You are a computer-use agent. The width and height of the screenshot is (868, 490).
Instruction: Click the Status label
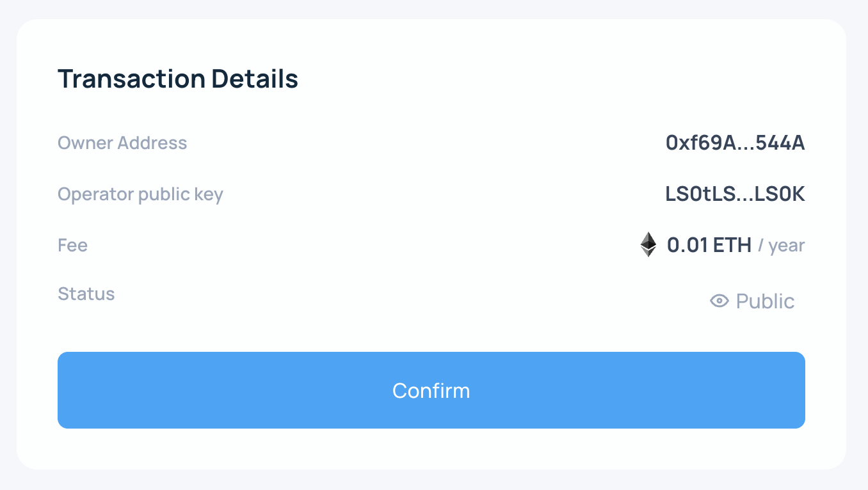coord(86,294)
